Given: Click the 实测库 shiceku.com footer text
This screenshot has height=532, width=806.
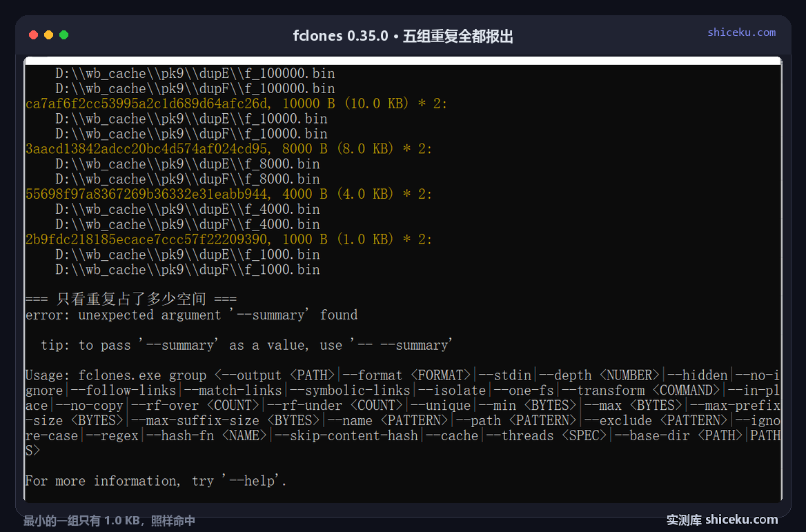Looking at the screenshot, I should (x=723, y=520).
